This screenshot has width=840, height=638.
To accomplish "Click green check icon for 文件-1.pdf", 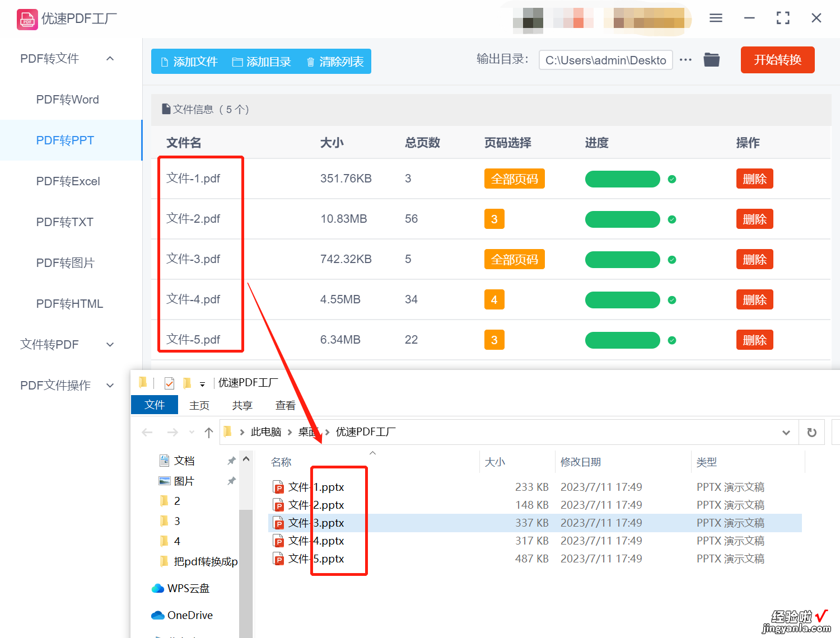I will [x=672, y=179].
